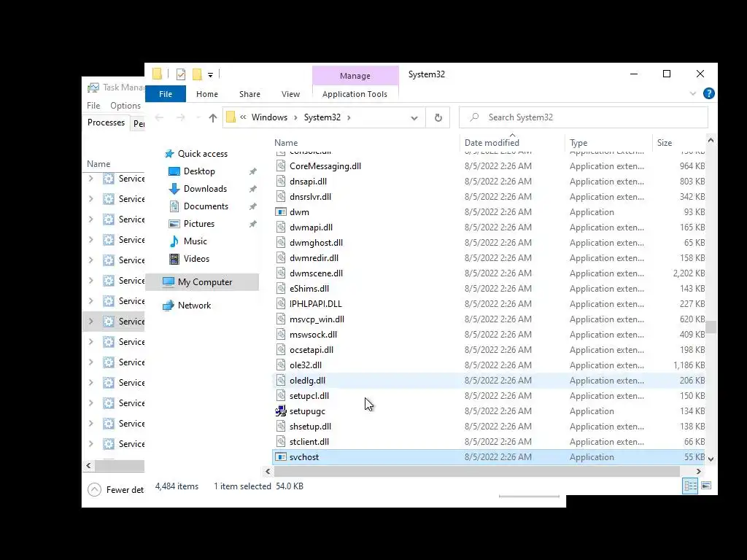Image resolution: width=747 pixels, height=560 pixels.
Task: Open Documents in the navigation pane
Action: [x=206, y=206]
